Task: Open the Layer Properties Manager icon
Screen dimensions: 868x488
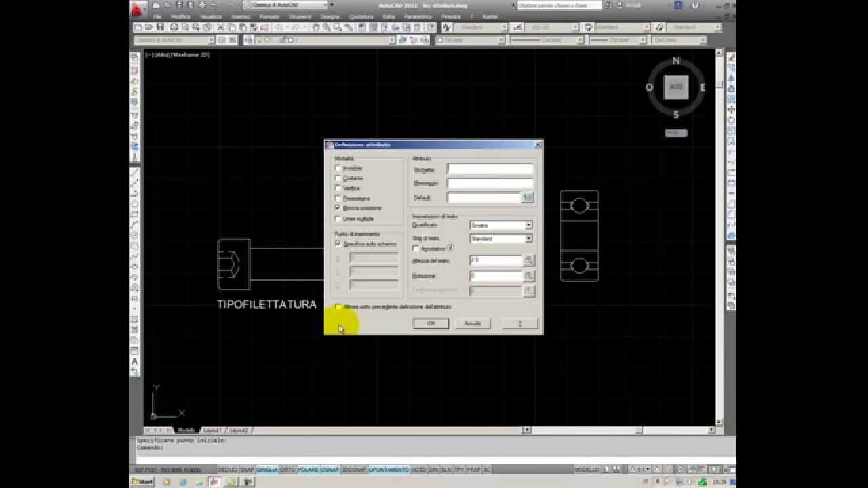Action: tap(248, 41)
